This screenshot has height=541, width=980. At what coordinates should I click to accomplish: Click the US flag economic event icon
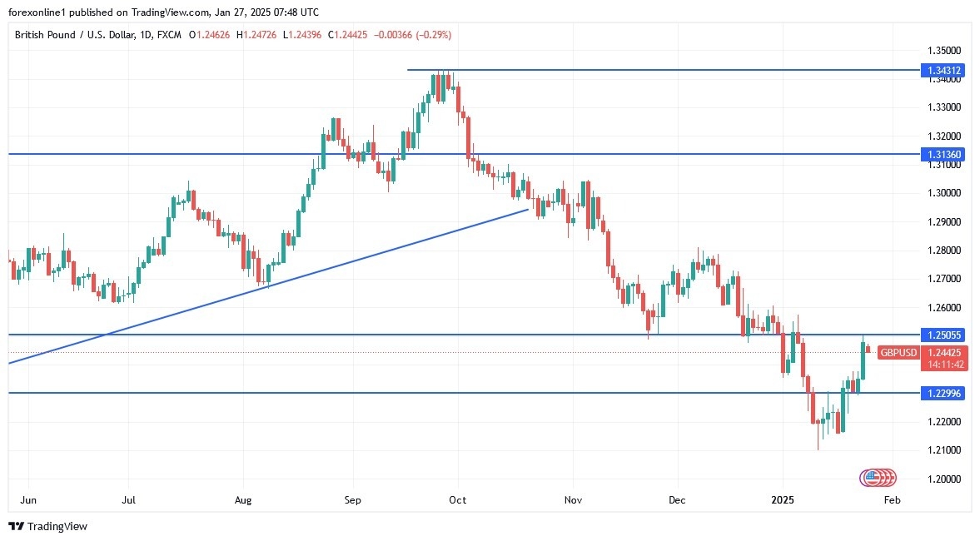(x=872, y=478)
